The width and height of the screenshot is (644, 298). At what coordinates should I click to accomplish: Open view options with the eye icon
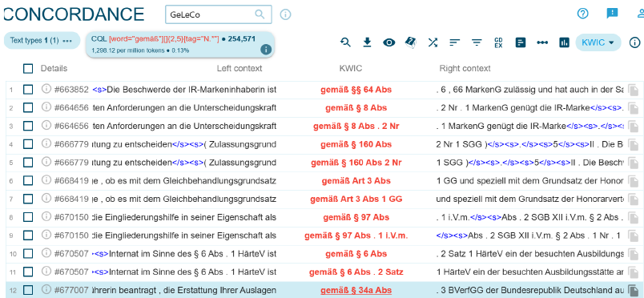[389, 42]
